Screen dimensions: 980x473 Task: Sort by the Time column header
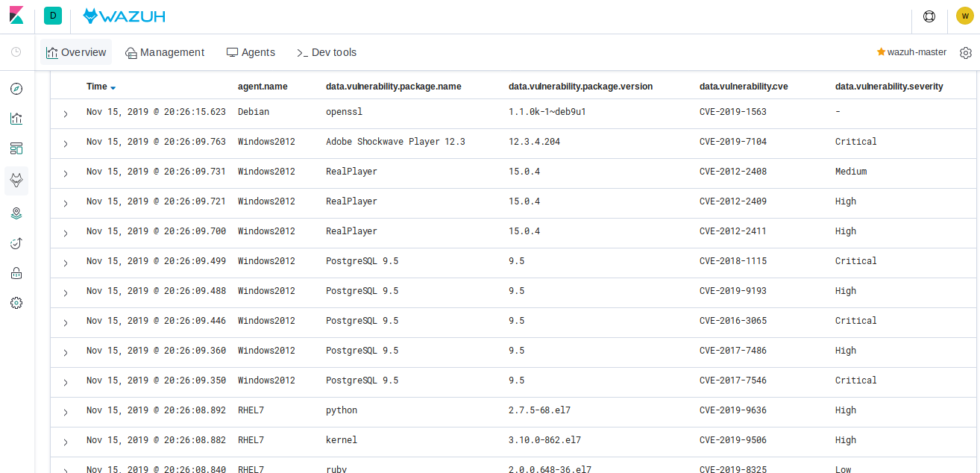[x=101, y=87]
